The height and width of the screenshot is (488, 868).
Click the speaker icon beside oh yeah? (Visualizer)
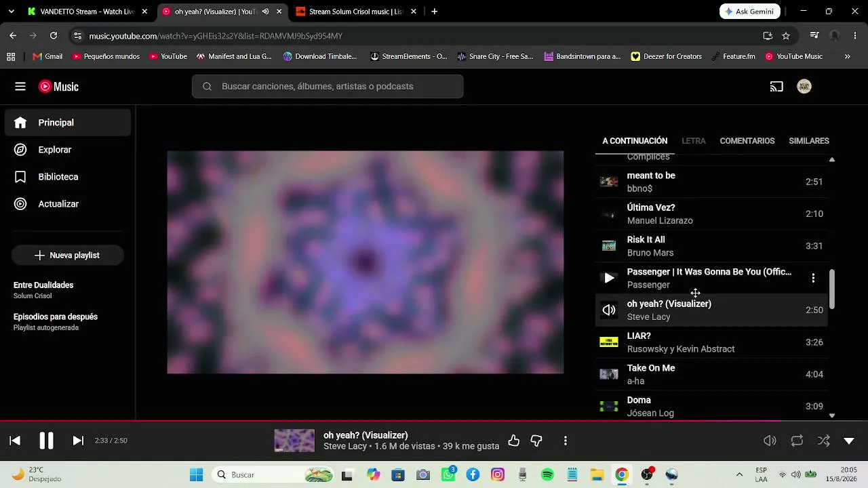click(609, 310)
